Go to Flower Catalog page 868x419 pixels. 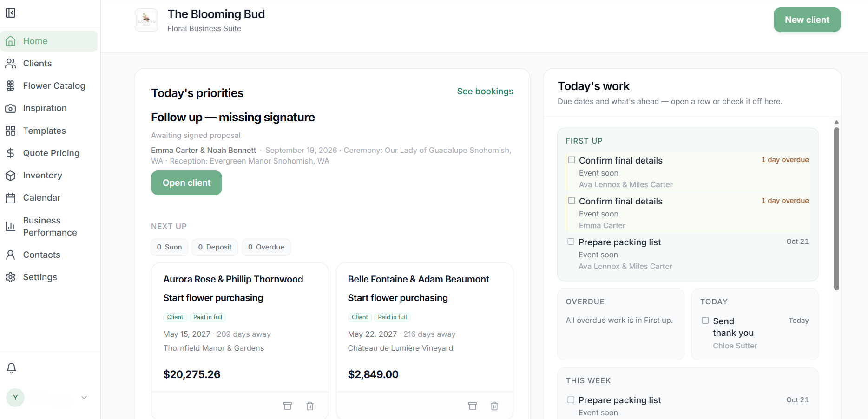[x=49, y=85]
